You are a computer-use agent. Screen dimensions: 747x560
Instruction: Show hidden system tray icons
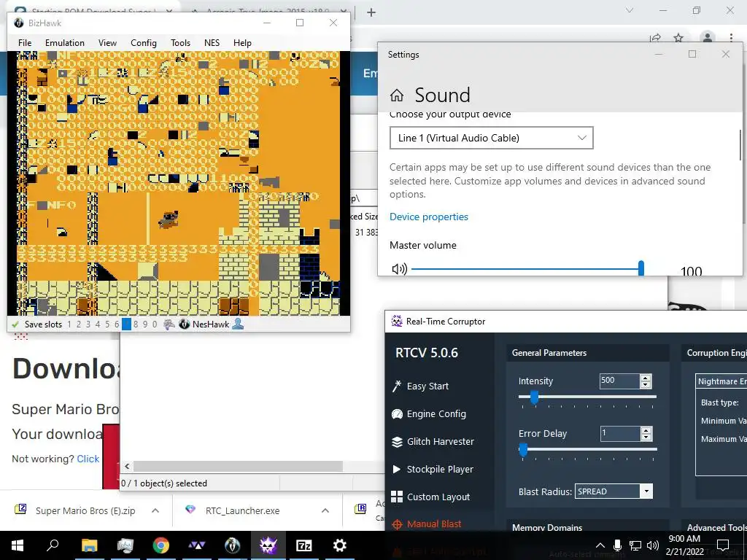pos(600,545)
